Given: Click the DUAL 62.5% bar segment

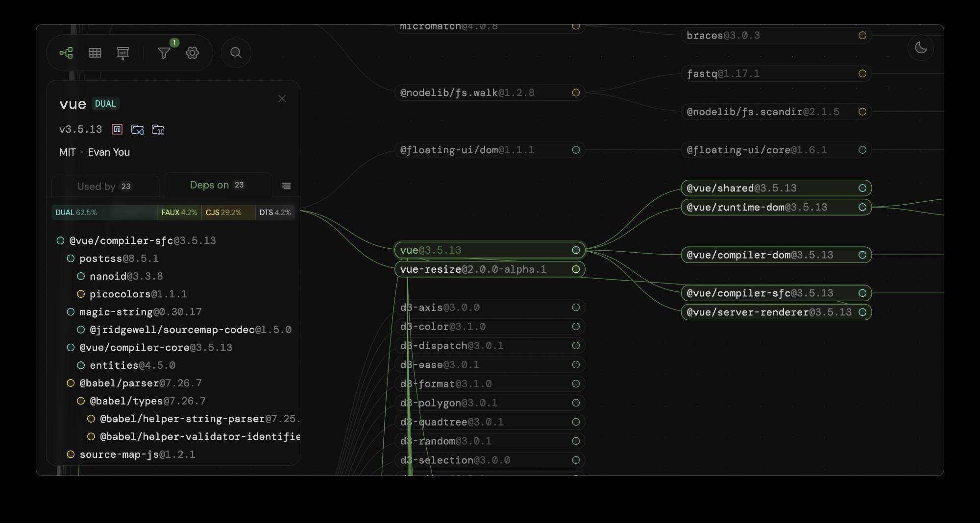Looking at the screenshot, I should [104, 213].
